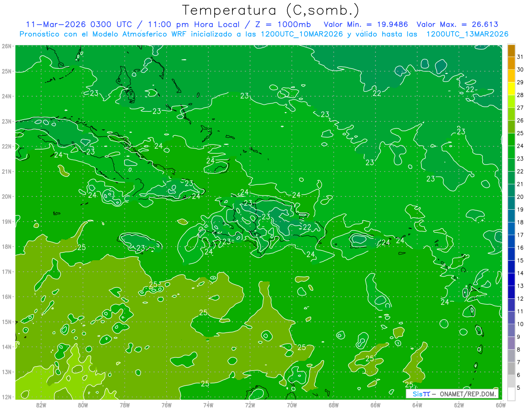The height and width of the screenshot is (411, 532).
Task: Click the "1200UTC_13MAR2026" valid-until time
Action: coord(467,34)
